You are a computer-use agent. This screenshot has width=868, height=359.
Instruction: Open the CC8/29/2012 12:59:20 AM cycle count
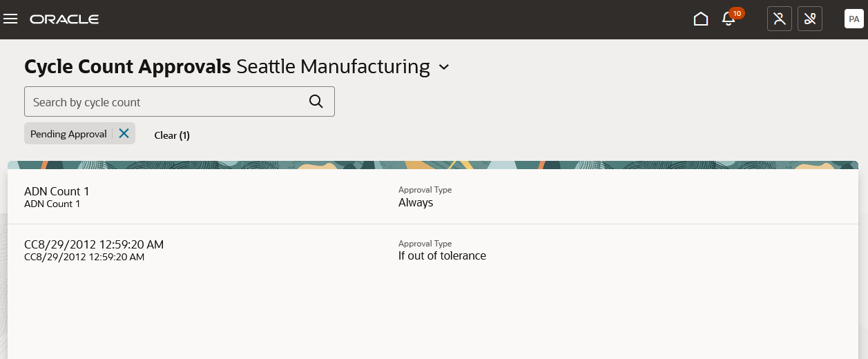pos(94,244)
